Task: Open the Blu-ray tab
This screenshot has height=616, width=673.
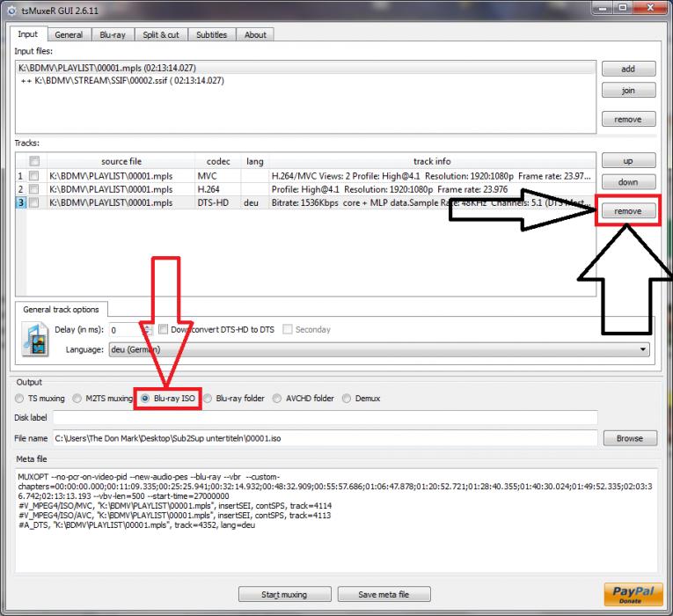Action: 113,35
